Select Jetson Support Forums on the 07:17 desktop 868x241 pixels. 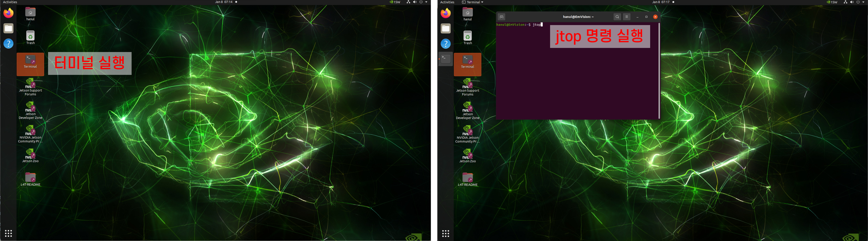[467, 87]
